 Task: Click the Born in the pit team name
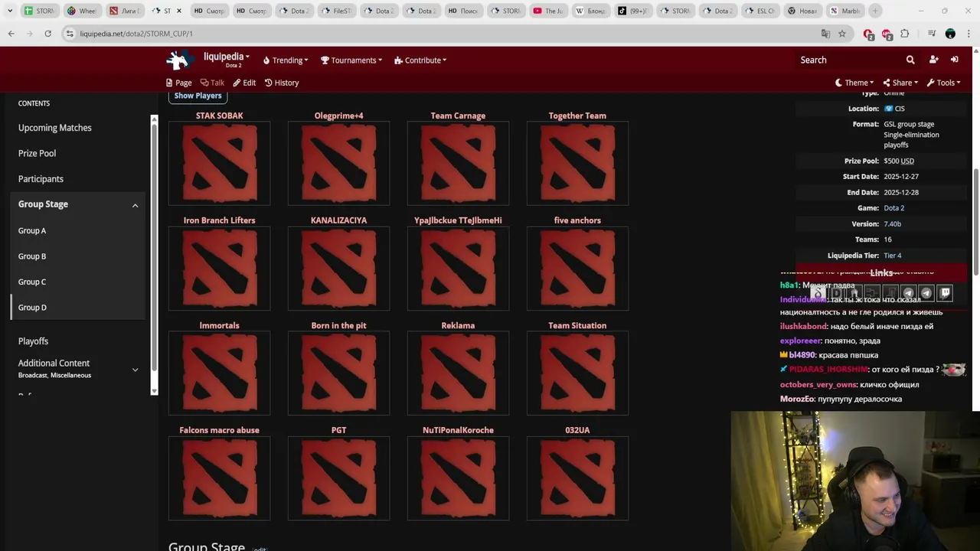(338, 325)
